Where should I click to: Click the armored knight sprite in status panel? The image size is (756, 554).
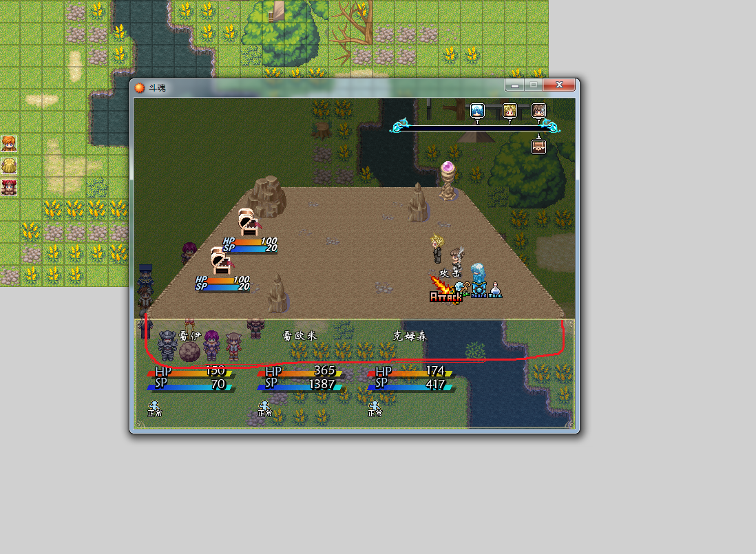tap(167, 345)
